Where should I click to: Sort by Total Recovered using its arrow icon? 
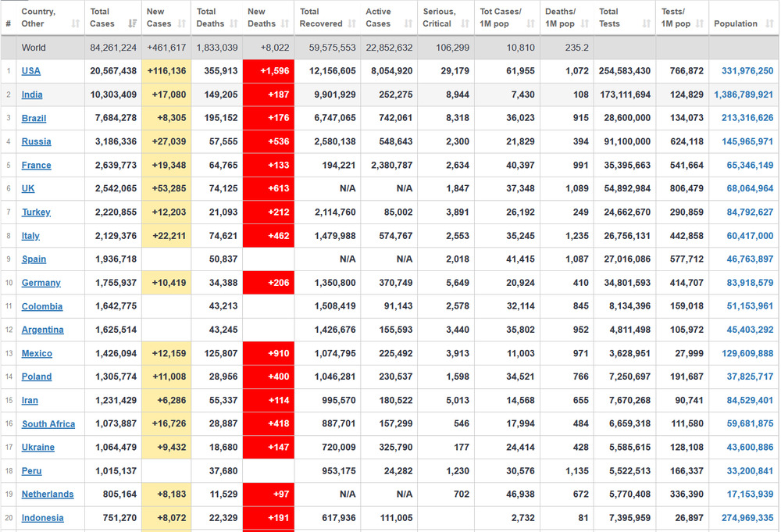point(351,24)
